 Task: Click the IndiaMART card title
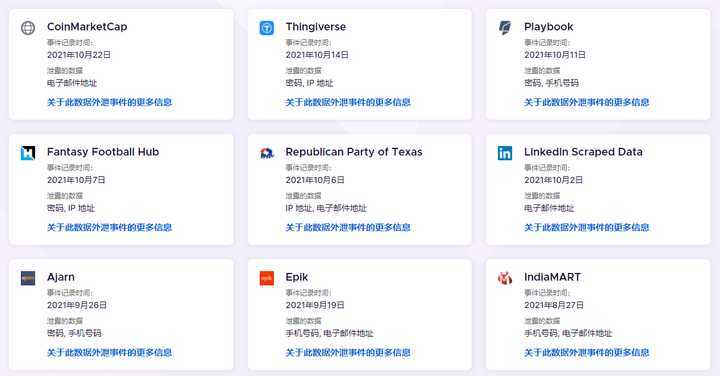click(552, 277)
